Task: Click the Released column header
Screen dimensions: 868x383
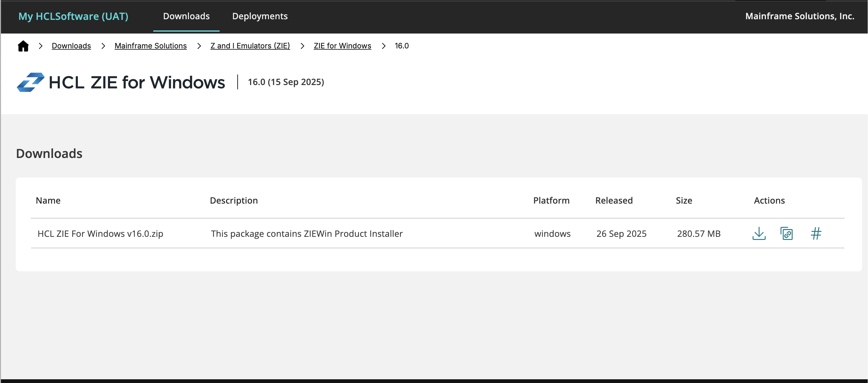Action: point(614,201)
